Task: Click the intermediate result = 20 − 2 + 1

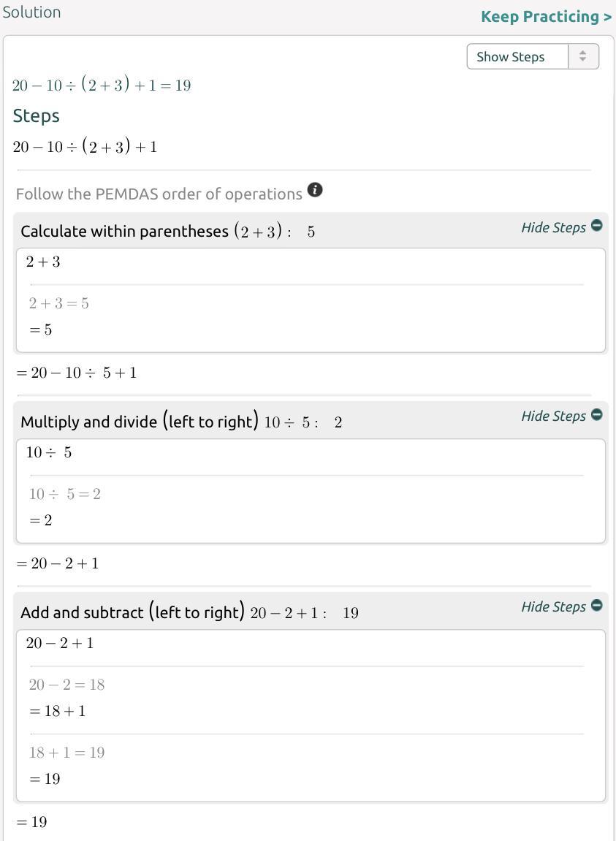Action: 58,563
